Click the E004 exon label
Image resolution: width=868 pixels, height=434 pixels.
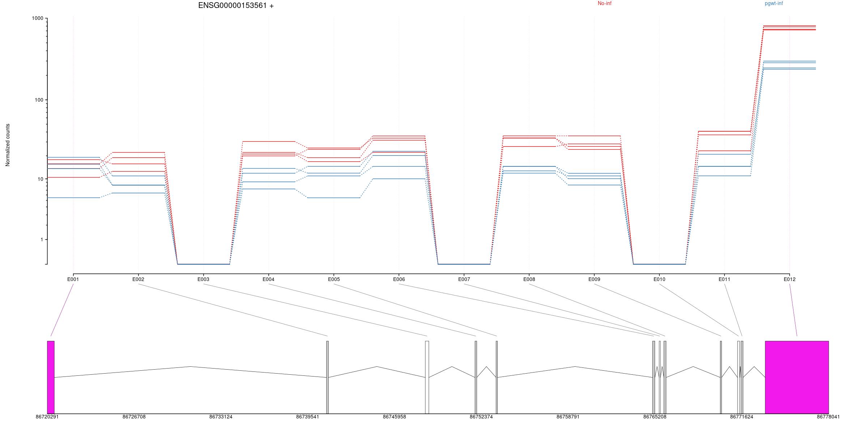[268, 279]
